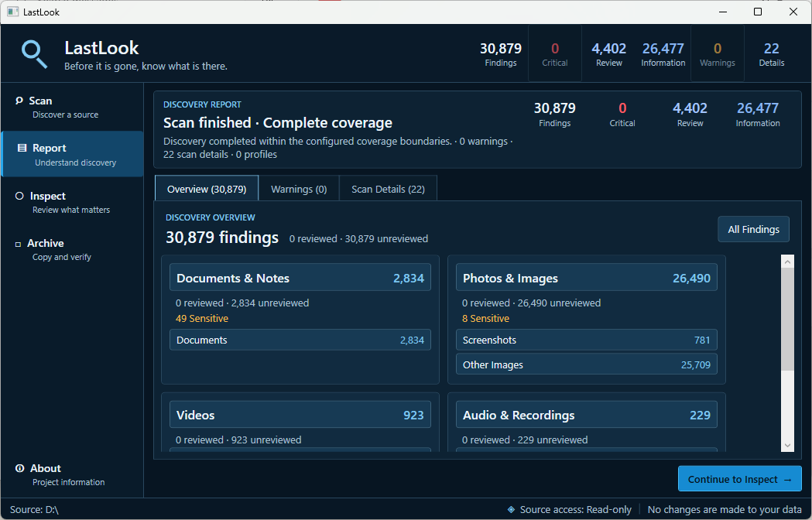
Task: Click the 'Before it is gone' tagline
Action: (146, 67)
